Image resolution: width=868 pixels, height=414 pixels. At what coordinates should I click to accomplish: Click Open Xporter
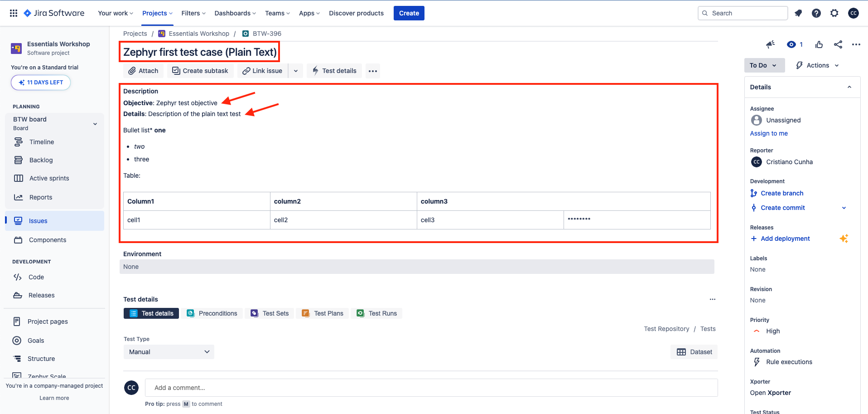pyautogui.click(x=770, y=393)
